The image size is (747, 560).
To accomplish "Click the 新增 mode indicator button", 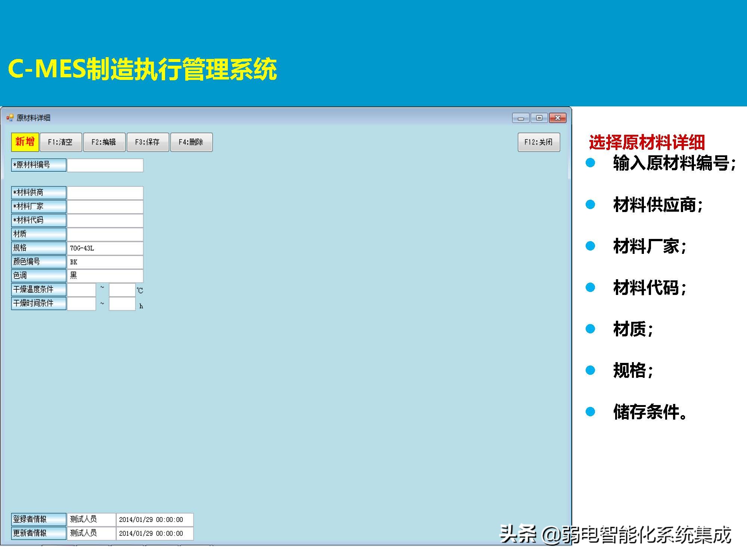I will 25,142.
